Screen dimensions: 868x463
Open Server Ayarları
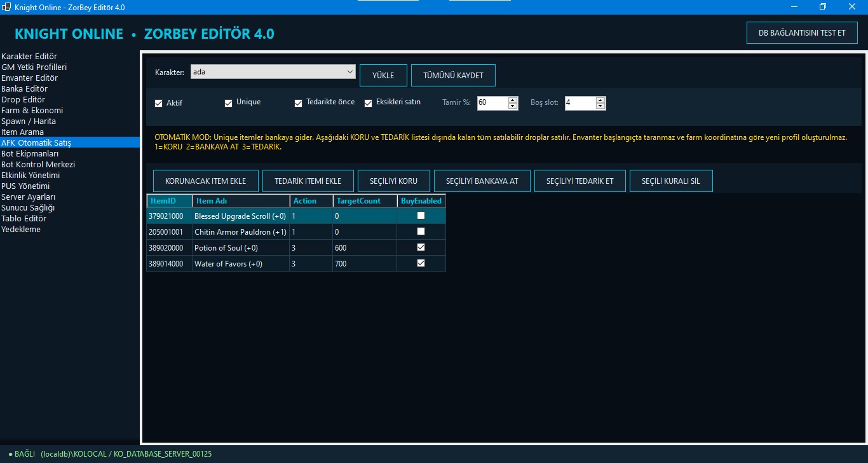coord(69,197)
